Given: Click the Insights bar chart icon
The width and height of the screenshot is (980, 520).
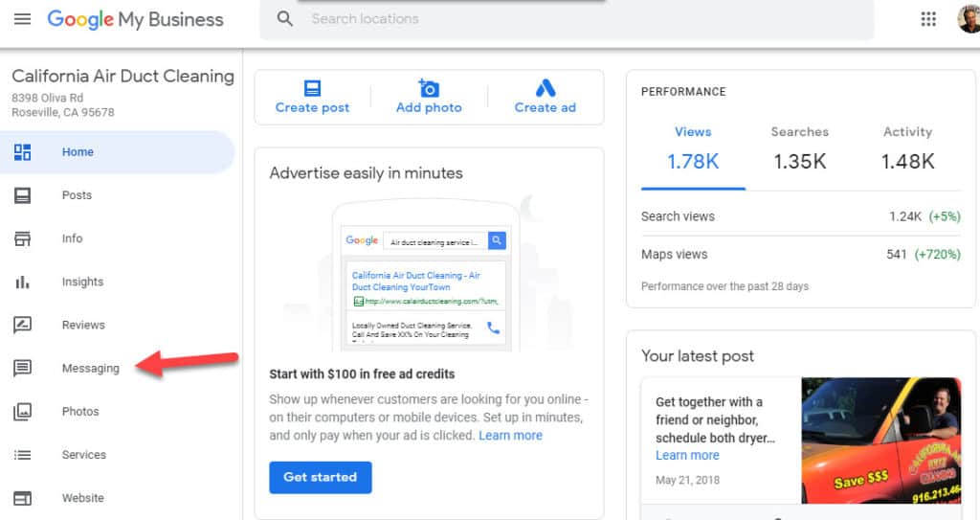Looking at the screenshot, I should pyautogui.click(x=23, y=282).
